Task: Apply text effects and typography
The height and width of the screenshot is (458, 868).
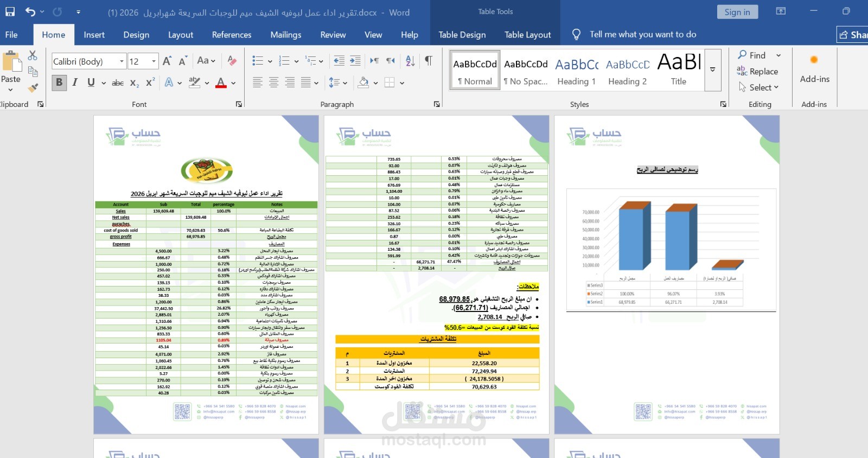Action: point(169,82)
